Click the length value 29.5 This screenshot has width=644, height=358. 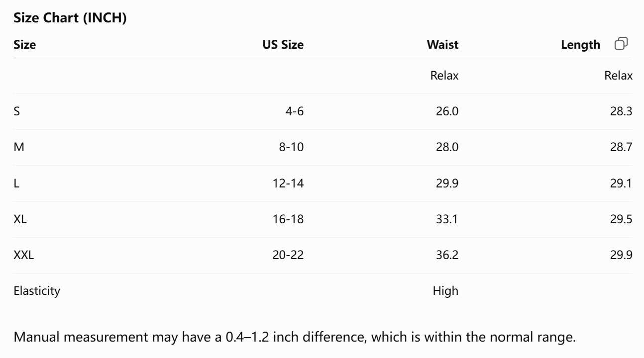(x=621, y=219)
